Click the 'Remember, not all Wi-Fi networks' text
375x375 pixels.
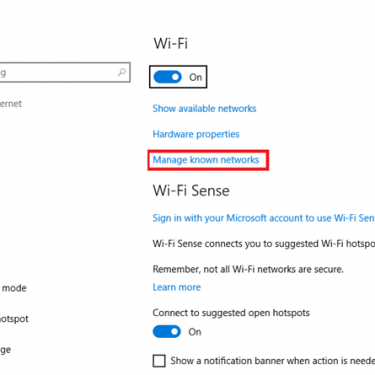pos(248,269)
